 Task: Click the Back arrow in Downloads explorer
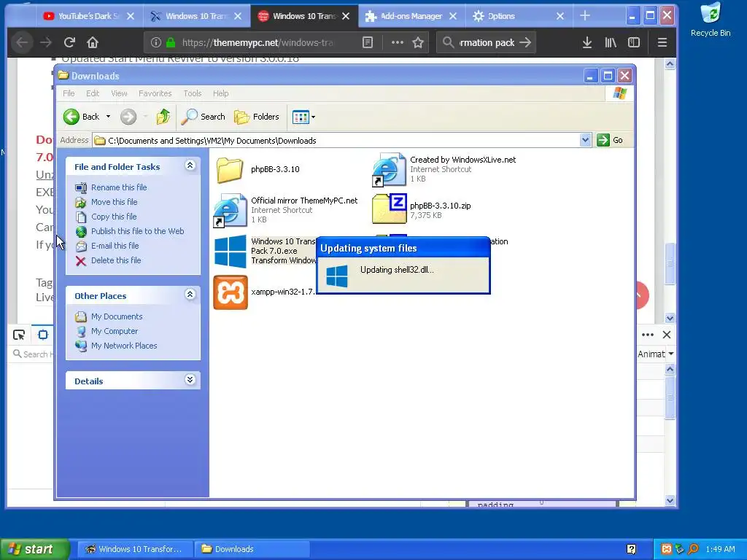pos(71,117)
